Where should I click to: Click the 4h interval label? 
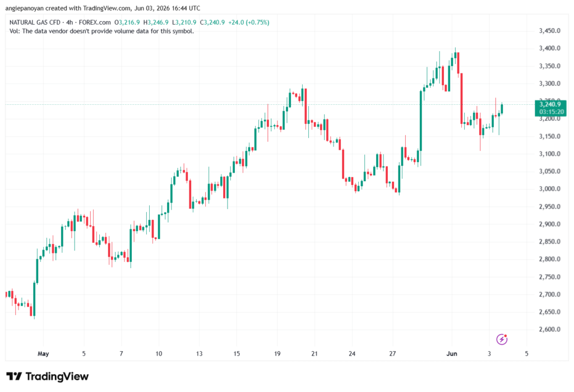(x=70, y=22)
